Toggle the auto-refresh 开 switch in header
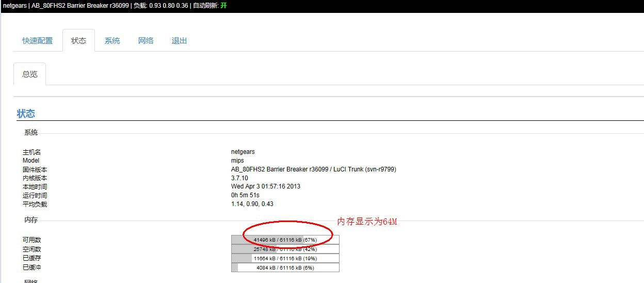This screenshot has height=283, width=644. pos(223,6)
